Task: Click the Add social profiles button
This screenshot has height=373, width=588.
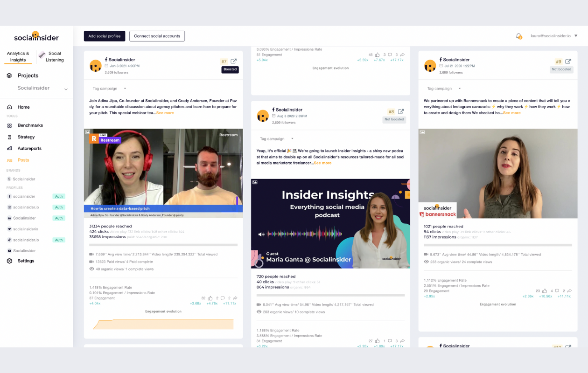Action: pyautogui.click(x=105, y=36)
